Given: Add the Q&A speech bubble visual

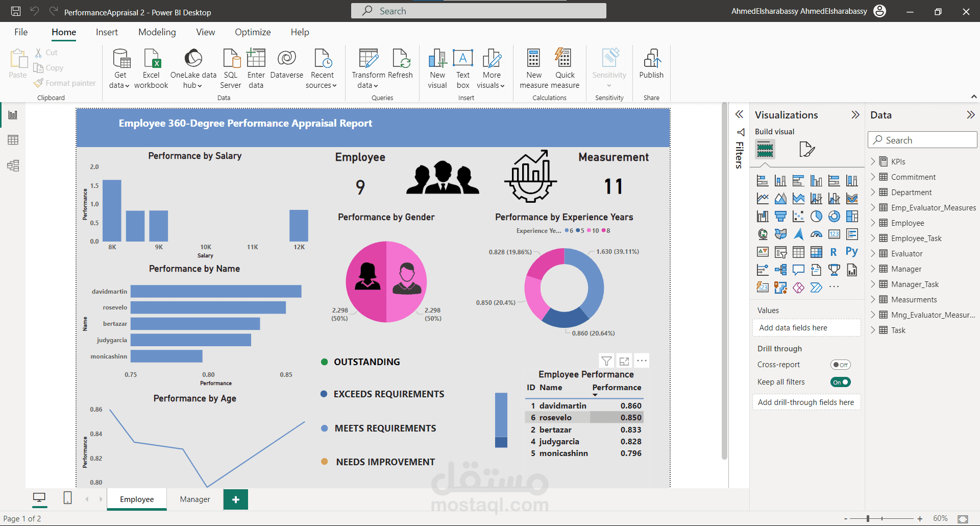Looking at the screenshot, I should pyautogui.click(x=798, y=270).
